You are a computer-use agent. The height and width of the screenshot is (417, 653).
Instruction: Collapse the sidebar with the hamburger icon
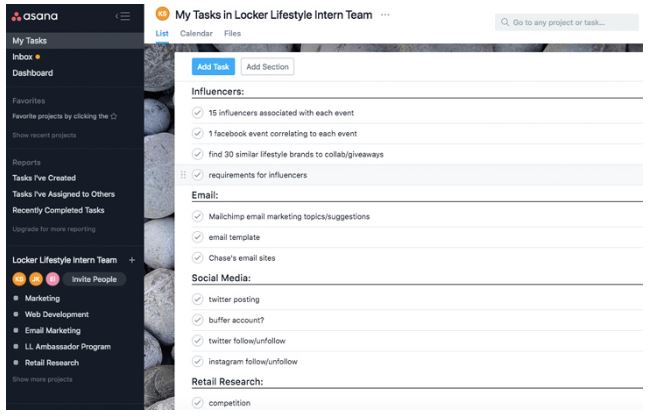pyautogui.click(x=123, y=16)
